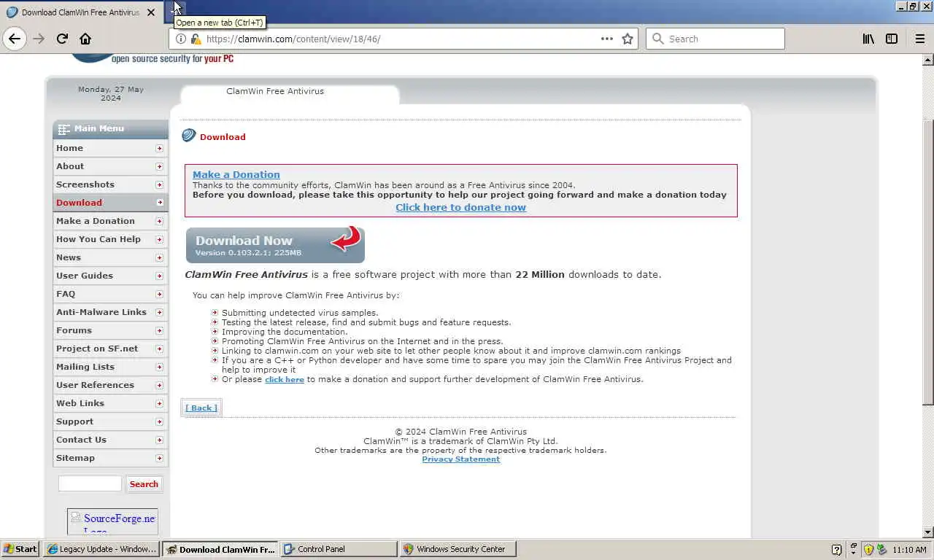Close the Download ClamWin tab
934x560 pixels.
(x=151, y=12)
